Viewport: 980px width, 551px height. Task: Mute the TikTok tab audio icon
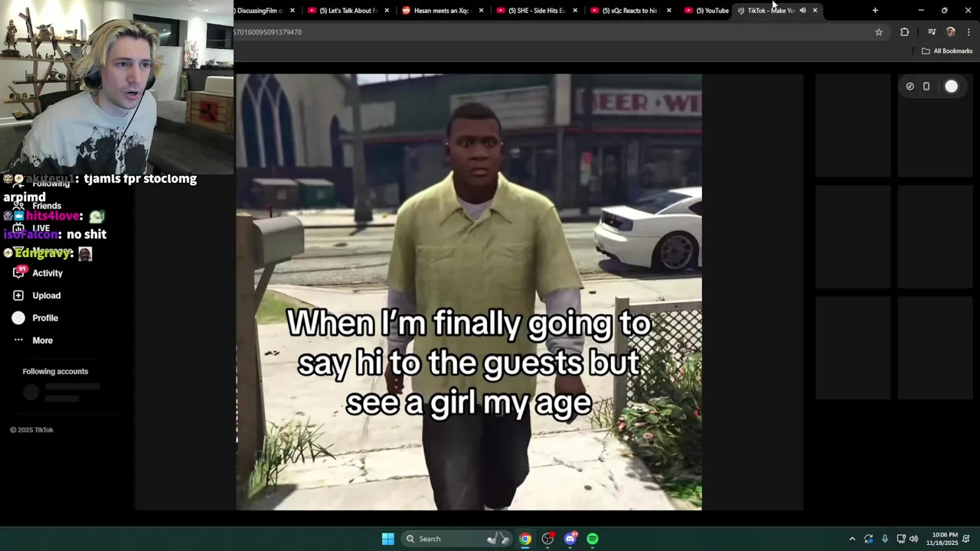click(x=802, y=11)
